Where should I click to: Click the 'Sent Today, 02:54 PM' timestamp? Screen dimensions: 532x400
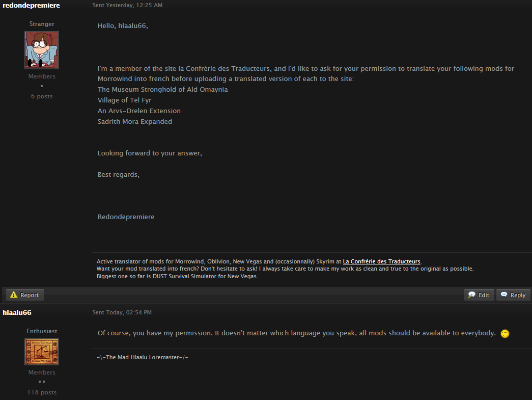(x=122, y=312)
